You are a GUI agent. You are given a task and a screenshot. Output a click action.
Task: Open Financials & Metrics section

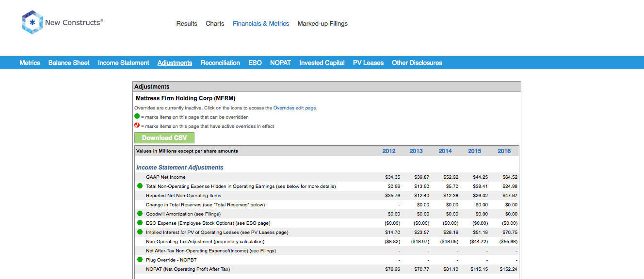(x=261, y=23)
